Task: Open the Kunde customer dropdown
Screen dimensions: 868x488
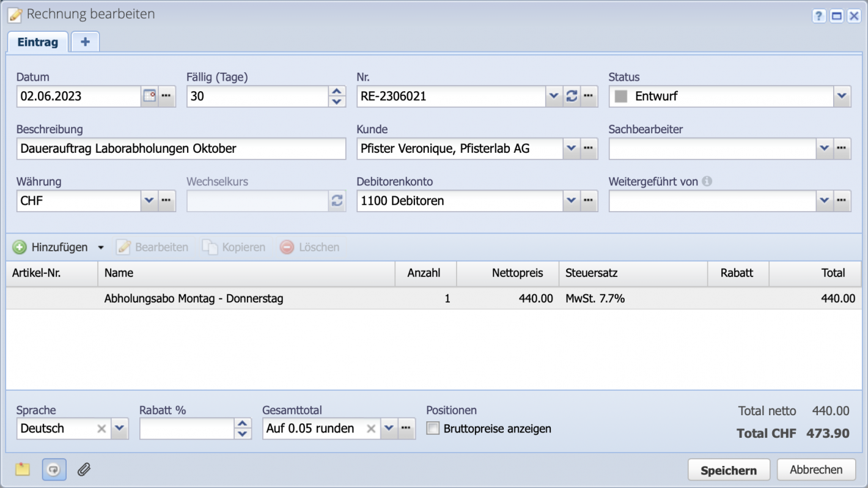Action: 571,149
